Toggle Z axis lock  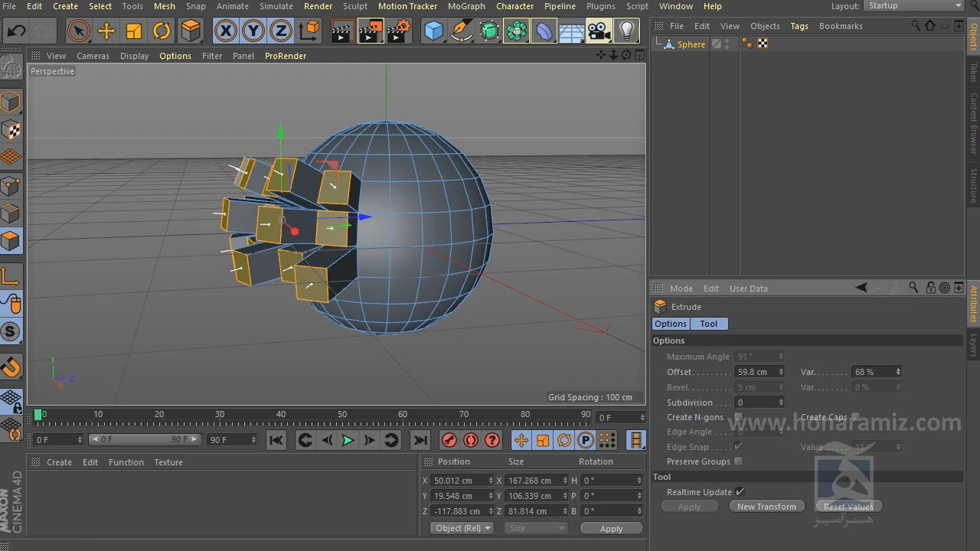[281, 31]
